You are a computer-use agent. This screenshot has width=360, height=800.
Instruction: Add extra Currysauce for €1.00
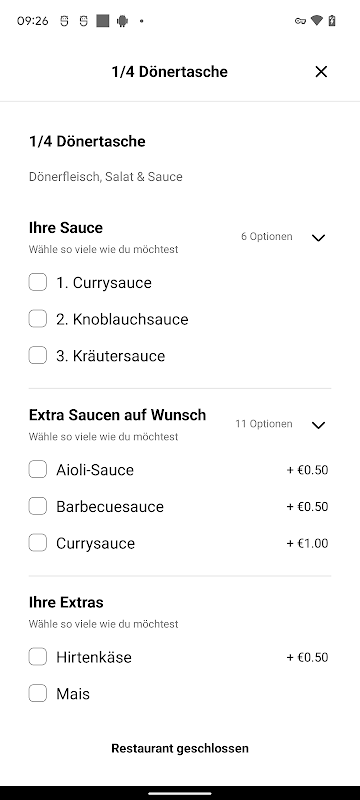(38, 543)
